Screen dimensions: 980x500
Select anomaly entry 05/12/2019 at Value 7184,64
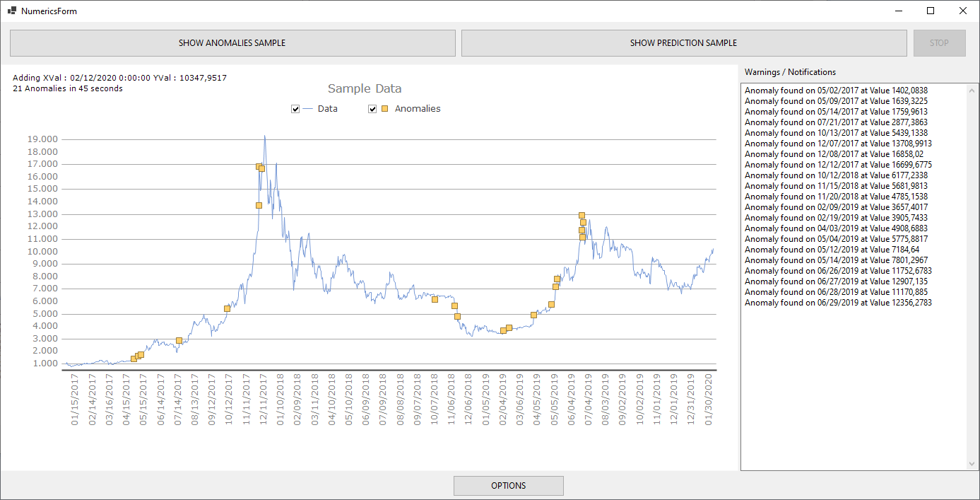click(x=832, y=250)
